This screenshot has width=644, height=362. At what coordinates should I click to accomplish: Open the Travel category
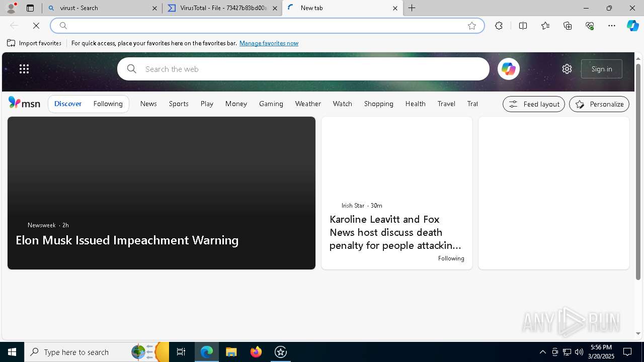446,104
